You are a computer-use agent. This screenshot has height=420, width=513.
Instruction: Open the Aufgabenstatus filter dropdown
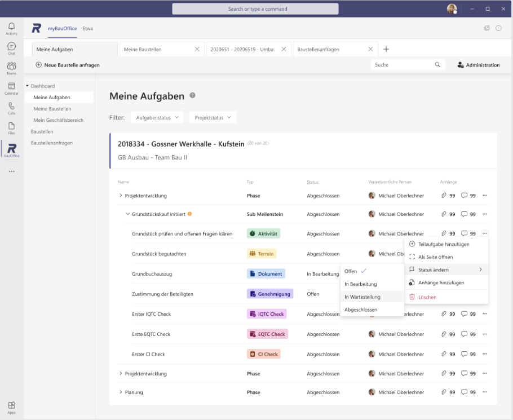tap(157, 117)
